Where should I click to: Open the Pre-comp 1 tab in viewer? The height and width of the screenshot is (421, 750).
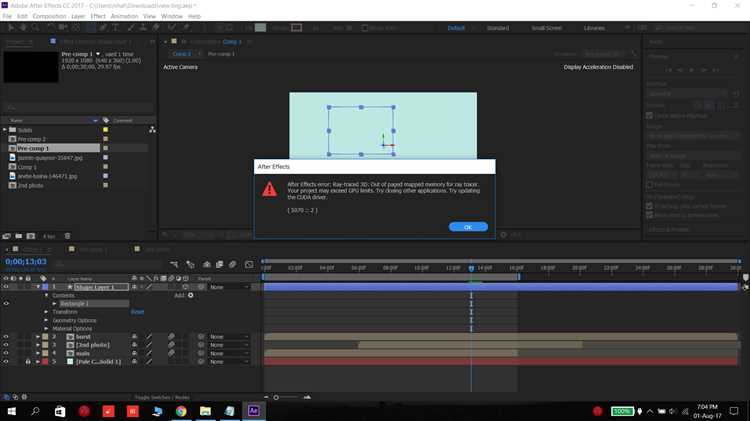[x=221, y=54]
